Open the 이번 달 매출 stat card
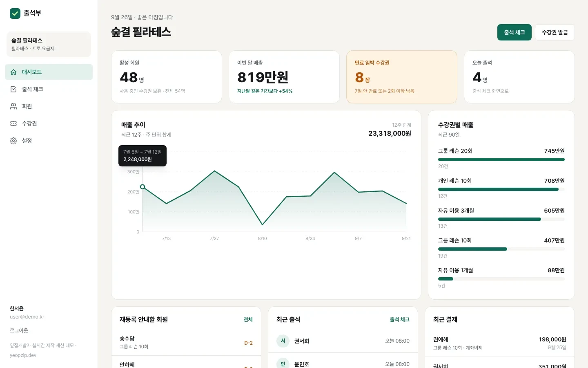Viewport: 588px width, 368px height. coord(284,77)
